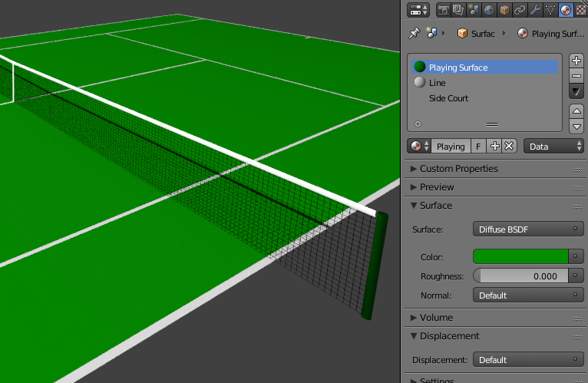Click the Surfac object in breadcrumb
The height and width of the screenshot is (383, 588).
pos(476,34)
